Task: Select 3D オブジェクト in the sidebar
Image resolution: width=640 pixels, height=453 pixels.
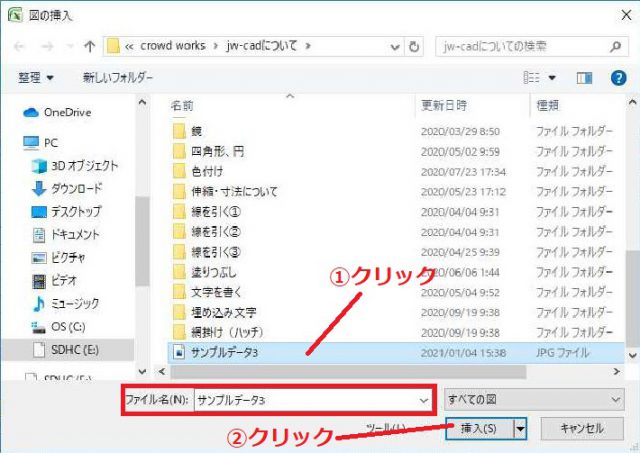Action: pyautogui.click(x=84, y=165)
